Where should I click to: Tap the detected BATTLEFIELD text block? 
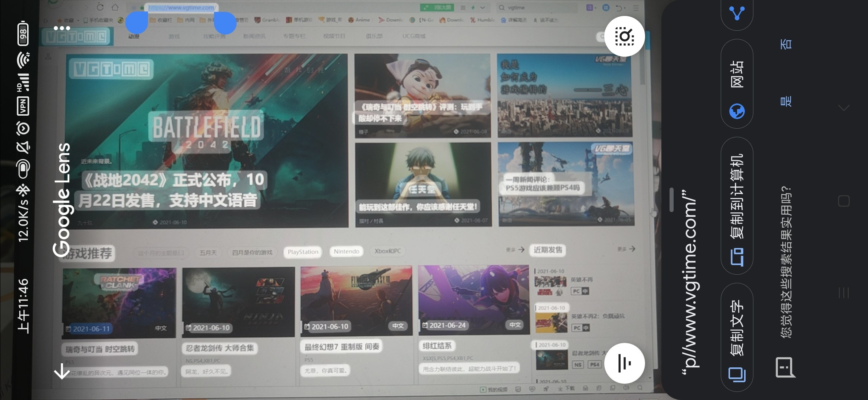(207, 127)
